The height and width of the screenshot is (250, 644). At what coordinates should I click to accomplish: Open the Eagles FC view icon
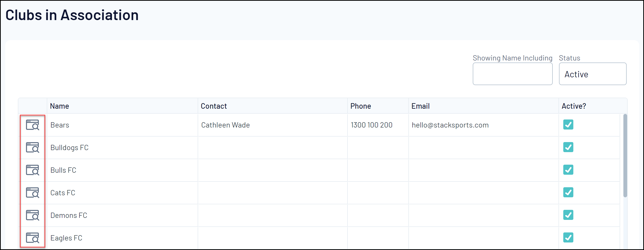tap(32, 238)
